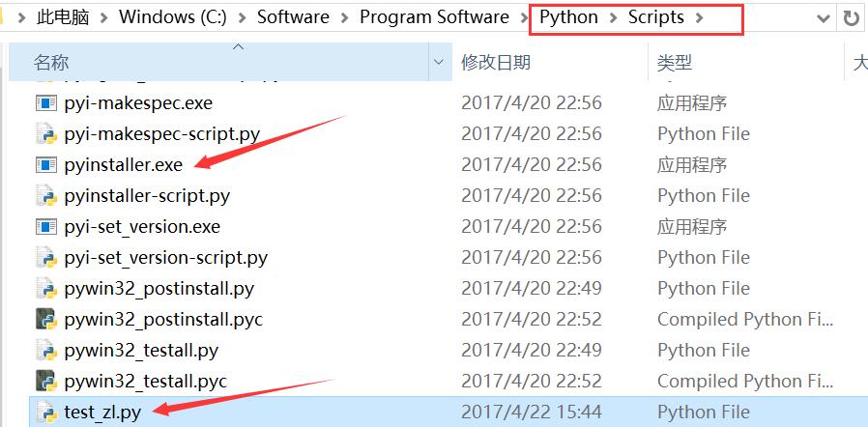Select the file name pyinstaller.exe

[124, 165]
